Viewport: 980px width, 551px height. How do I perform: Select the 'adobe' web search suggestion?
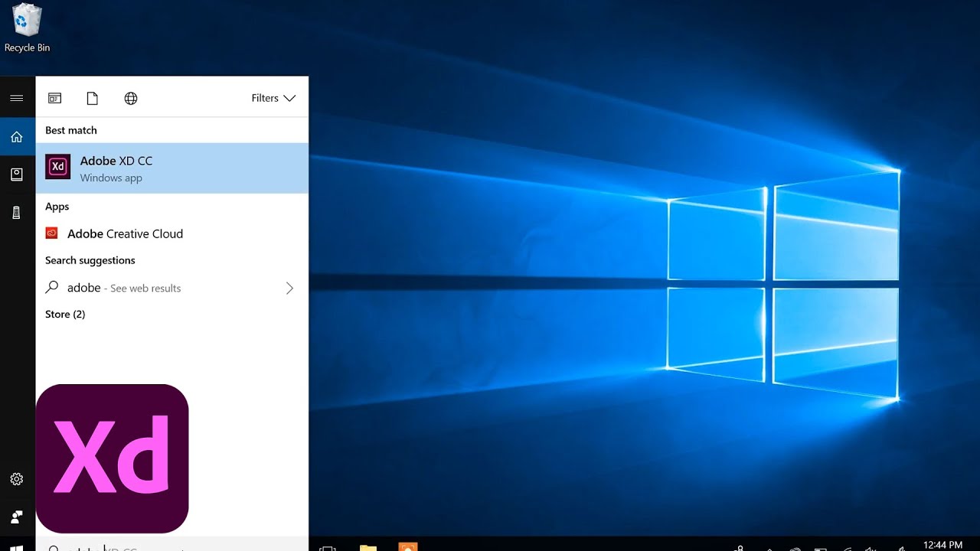point(172,288)
